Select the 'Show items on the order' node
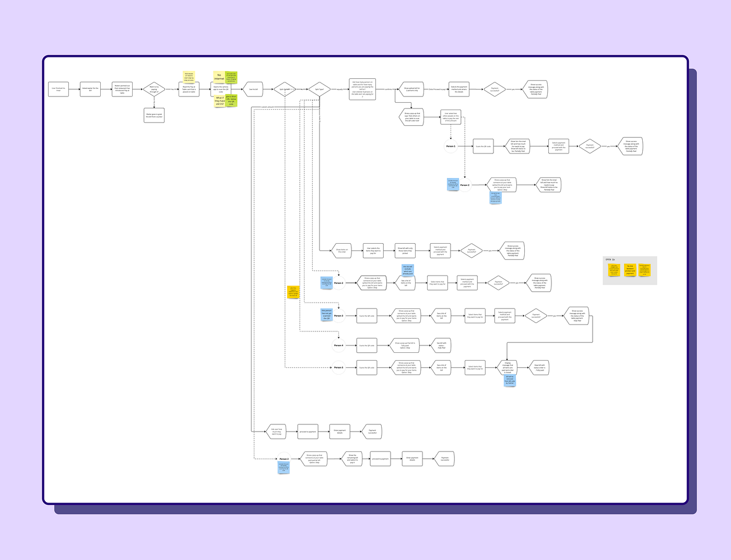Screen dimensions: 731x560 click(x=341, y=251)
